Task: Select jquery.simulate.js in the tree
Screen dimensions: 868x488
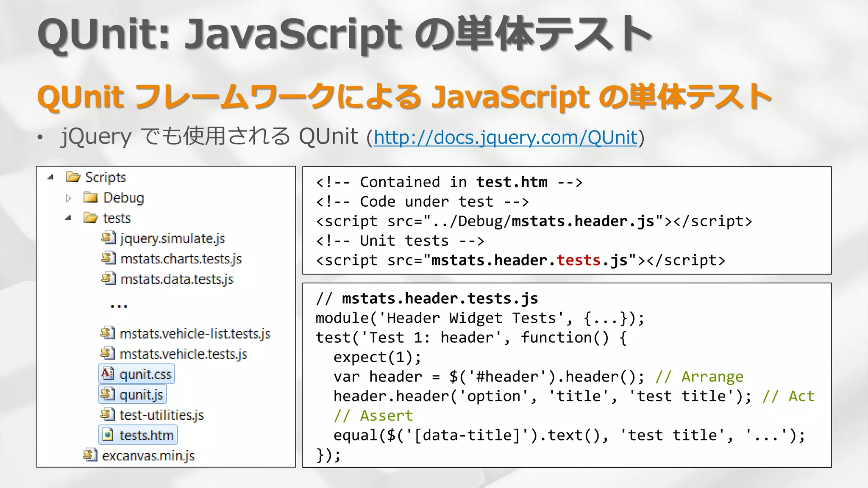Action: coord(173,239)
